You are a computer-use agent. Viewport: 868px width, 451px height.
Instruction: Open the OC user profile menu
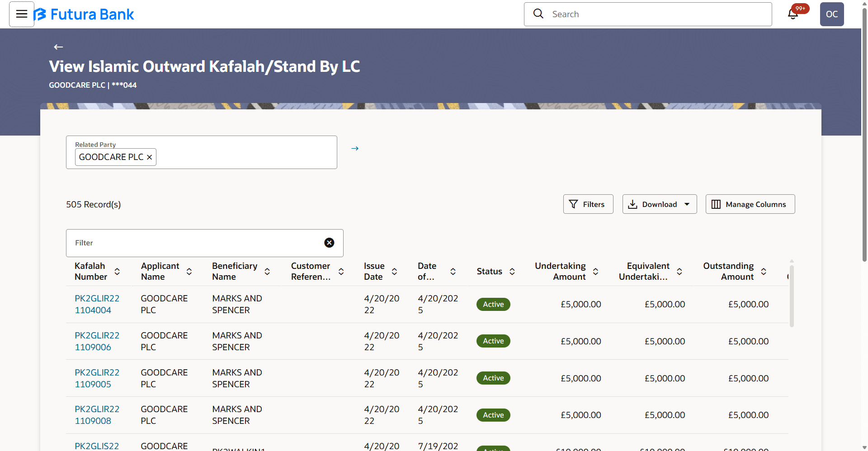point(832,14)
